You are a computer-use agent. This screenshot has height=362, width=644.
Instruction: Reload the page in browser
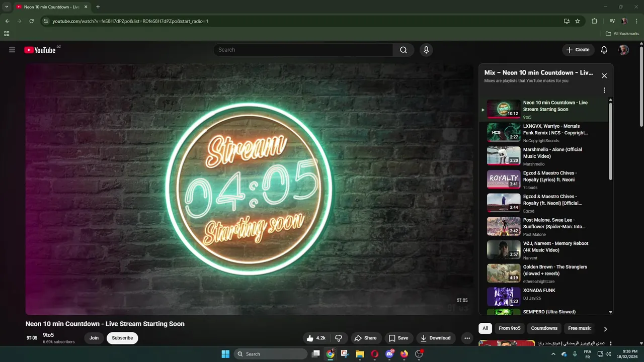[x=31, y=21]
